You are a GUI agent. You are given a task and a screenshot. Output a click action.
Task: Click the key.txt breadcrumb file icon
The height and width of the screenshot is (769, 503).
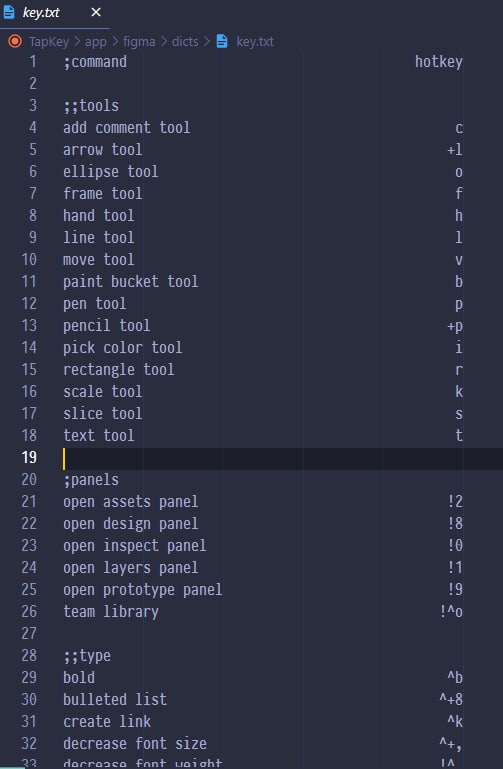(x=222, y=41)
